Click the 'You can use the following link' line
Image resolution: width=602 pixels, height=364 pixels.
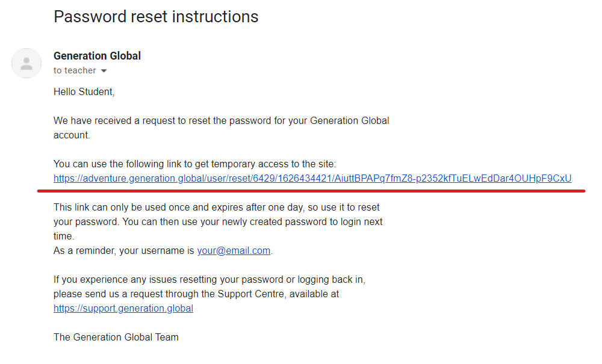tap(194, 164)
